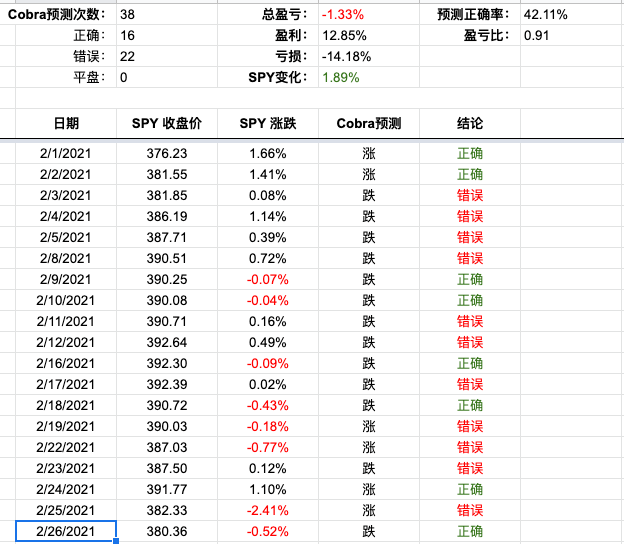Select closing price 376.23
624x544 pixels.
pyautogui.click(x=167, y=153)
